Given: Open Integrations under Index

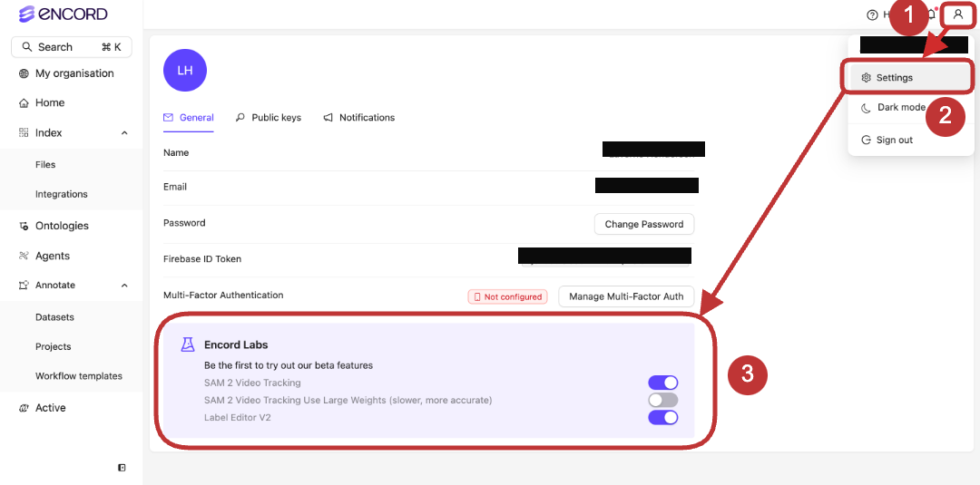Looking at the screenshot, I should point(62,194).
